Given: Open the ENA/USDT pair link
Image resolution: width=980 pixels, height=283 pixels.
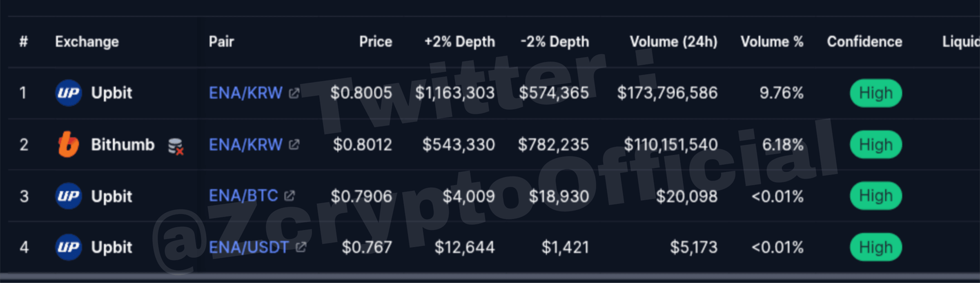Looking at the screenshot, I should tap(249, 247).
